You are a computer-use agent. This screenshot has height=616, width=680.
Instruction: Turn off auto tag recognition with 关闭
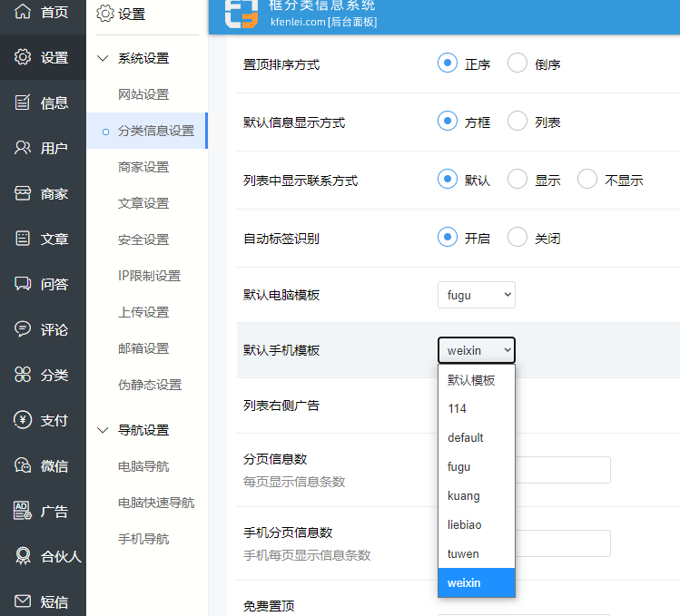517,238
